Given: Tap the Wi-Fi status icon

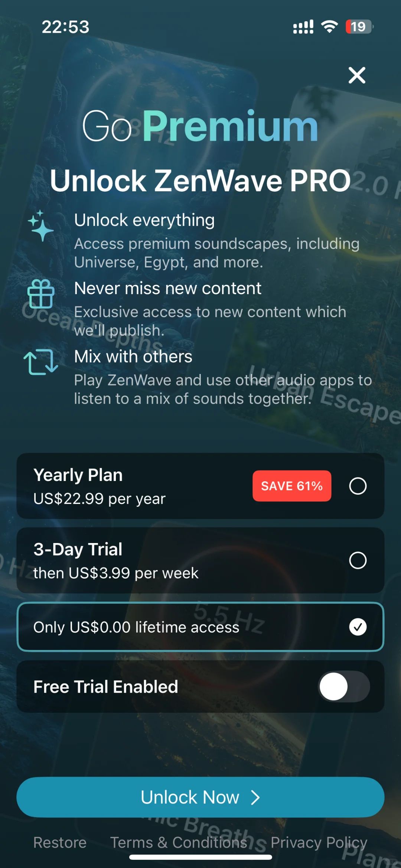Looking at the screenshot, I should [x=329, y=27].
